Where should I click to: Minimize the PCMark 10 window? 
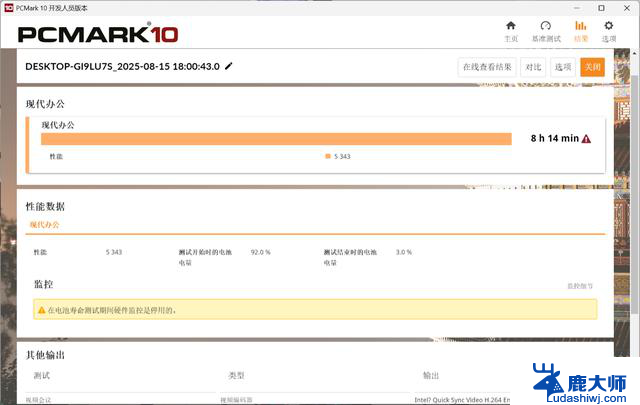point(577,8)
